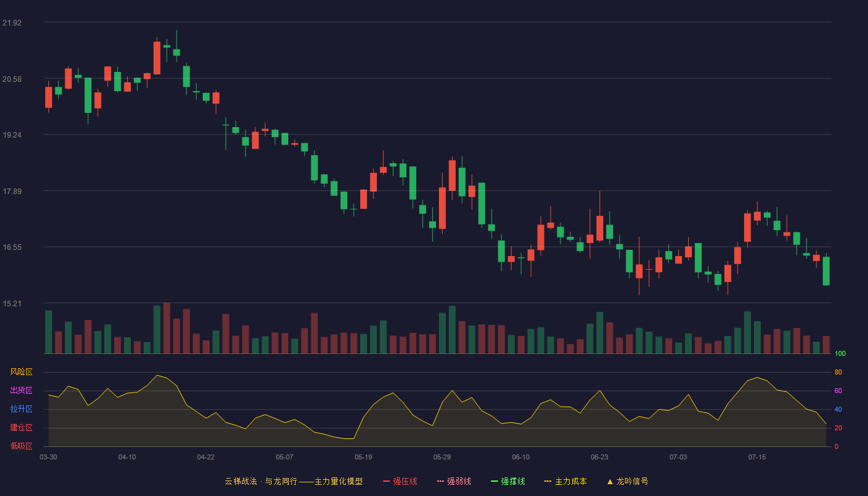
Task: Click the yellow dashed 主力成本 legend marker
Action: point(547,481)
